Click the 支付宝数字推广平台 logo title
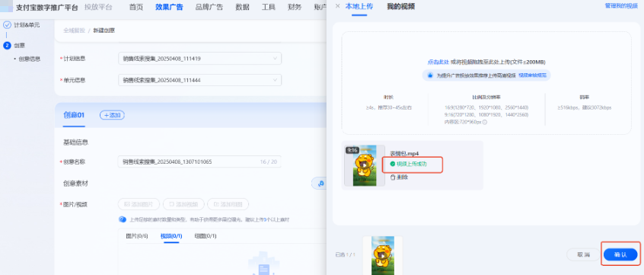Viewport: 644px width, 275px height. 46,8
